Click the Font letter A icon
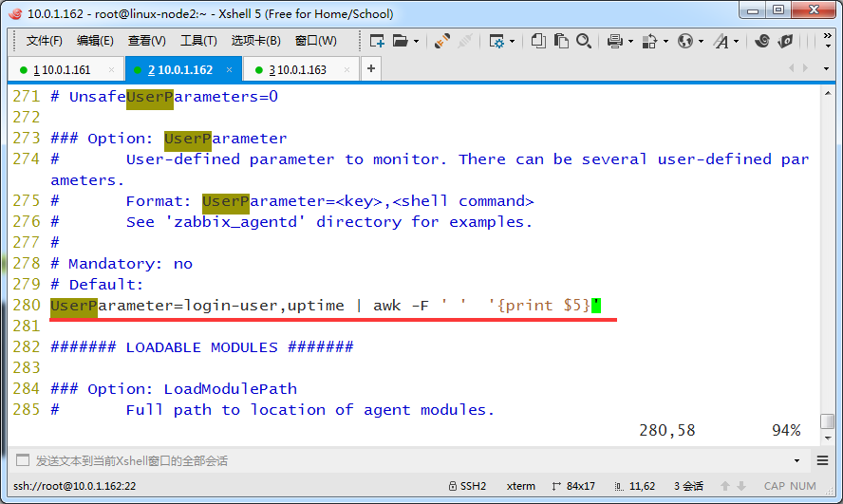 click(x=721, y=41)
